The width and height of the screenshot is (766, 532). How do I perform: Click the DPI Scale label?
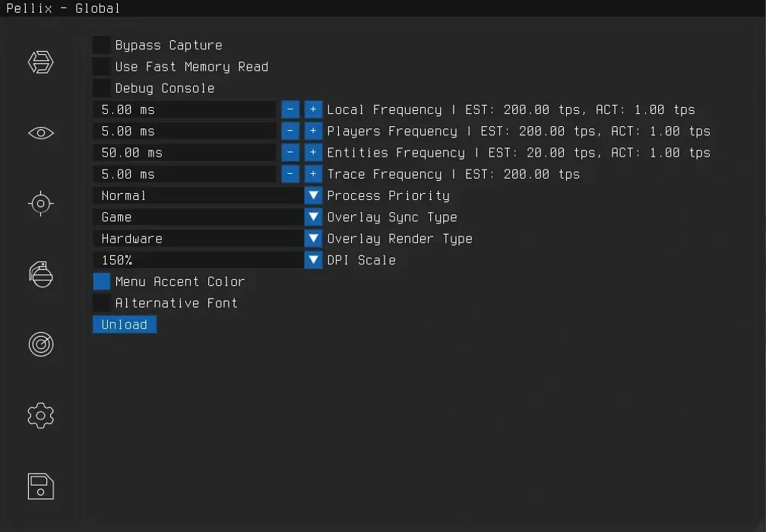coord(362,260)
